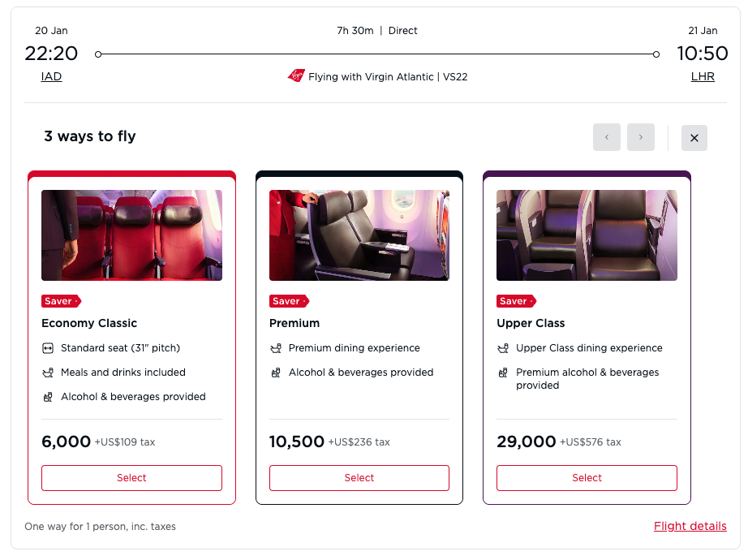The height and width of the screenshot is (560, 748).
Task: Expand the Saver badge on Premium
Action: [x=288, y=300]
